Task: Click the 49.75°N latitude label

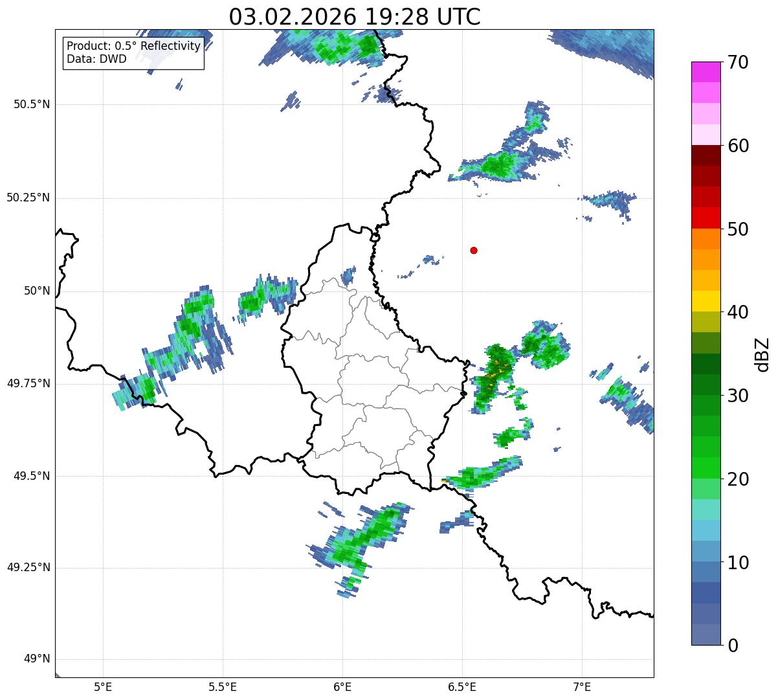Action: point(28,383)
